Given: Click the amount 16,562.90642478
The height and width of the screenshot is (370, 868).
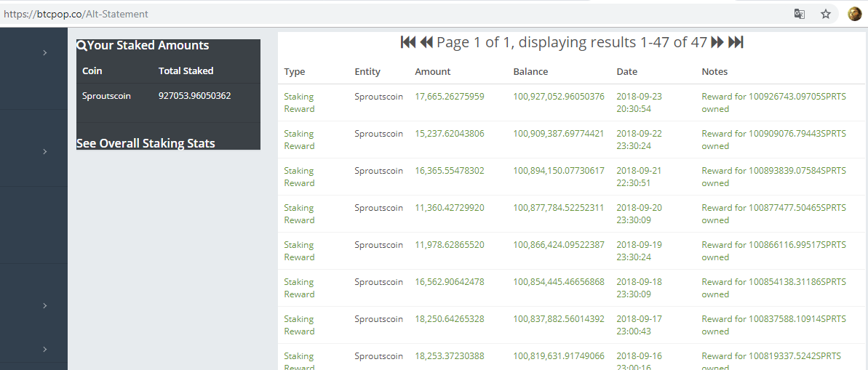Looking at the screenshot, I should point(450,281).
